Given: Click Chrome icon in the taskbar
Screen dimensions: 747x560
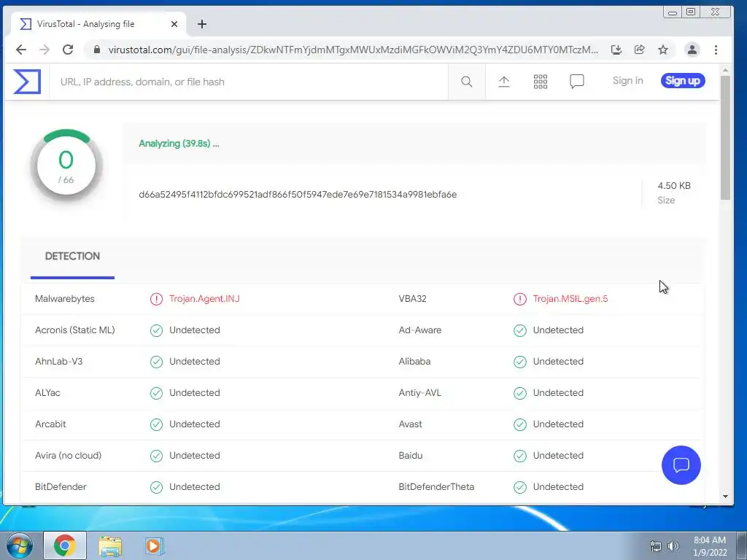Looking at the screenshot, I should click(x=65, y=545).
